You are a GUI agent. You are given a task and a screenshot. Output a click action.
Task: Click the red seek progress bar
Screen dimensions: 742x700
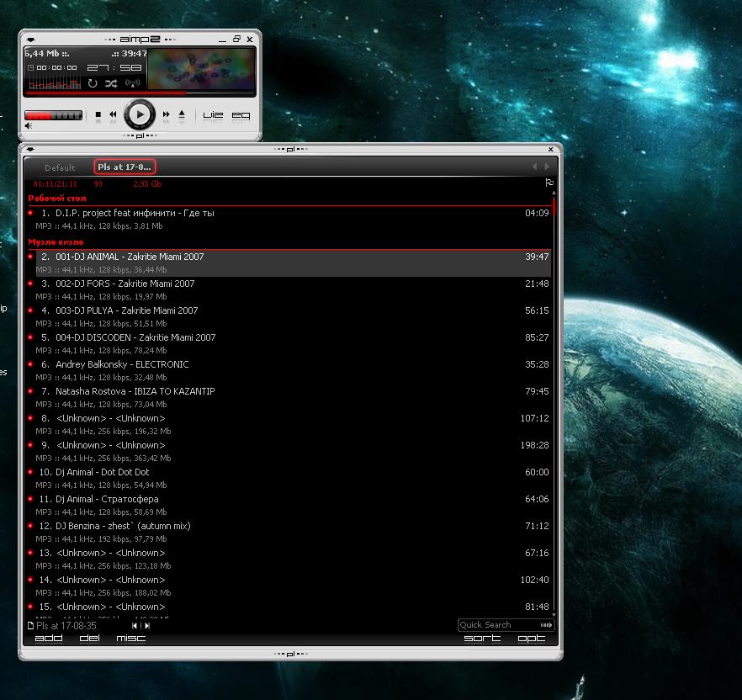(x=140, y=93)
